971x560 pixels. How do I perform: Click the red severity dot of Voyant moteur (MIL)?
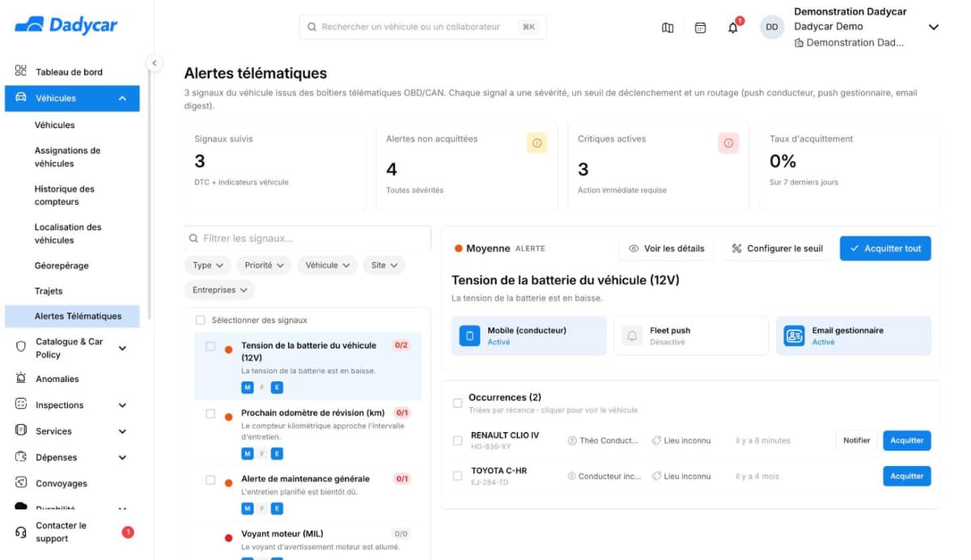coord(228,538)
